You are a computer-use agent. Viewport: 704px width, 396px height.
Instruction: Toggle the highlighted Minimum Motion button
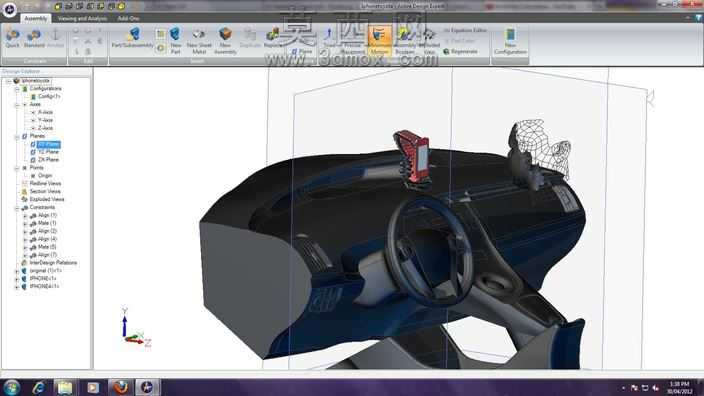tap(379, 41)
